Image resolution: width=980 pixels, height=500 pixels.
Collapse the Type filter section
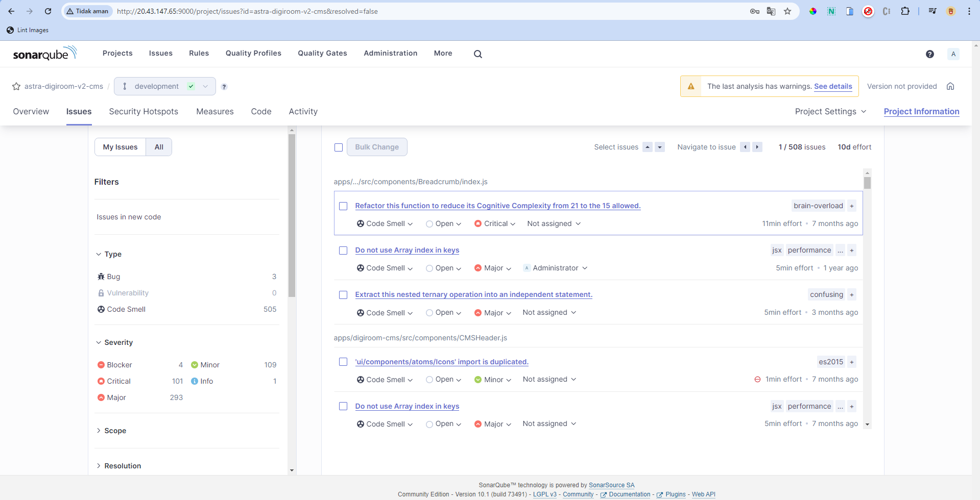click(x=109, y=254)
